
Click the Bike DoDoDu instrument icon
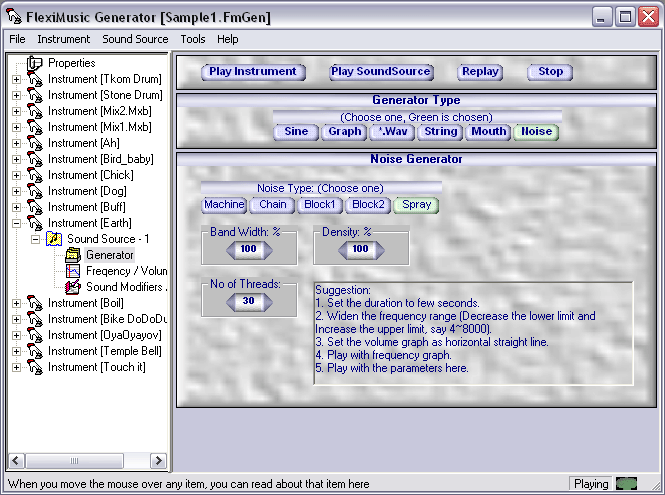click(35, 319)
